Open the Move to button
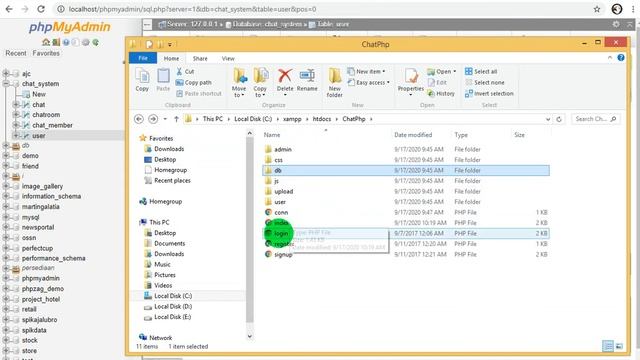The image size is (640, 360). pos(239,82)
